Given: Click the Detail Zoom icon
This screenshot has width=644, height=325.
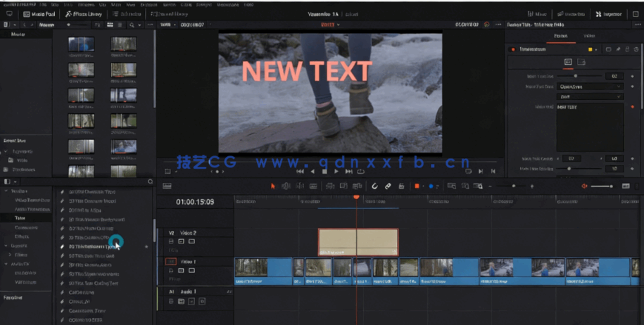Looking at the screenshot, I should tap(465, 186).
